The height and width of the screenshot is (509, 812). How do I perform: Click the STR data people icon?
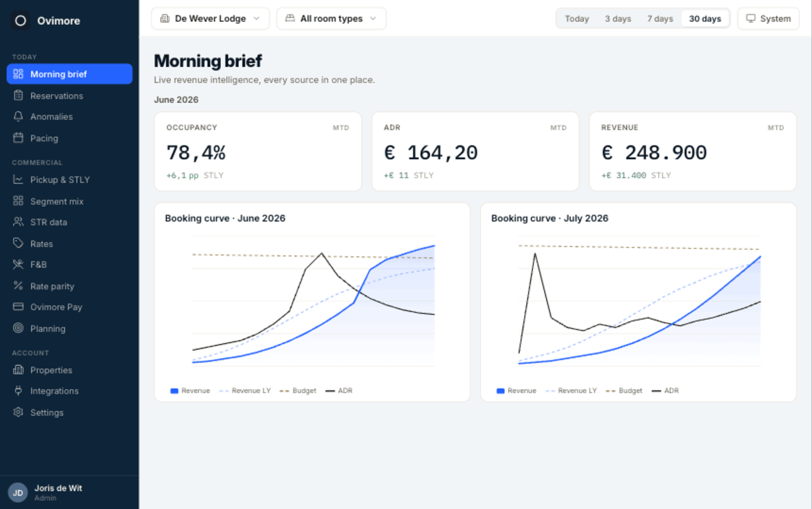point(19,222)
